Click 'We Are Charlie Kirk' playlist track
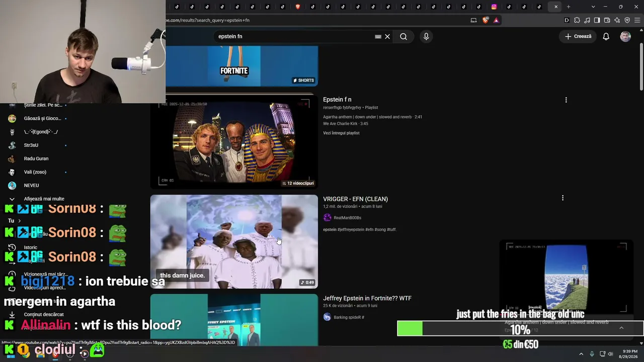The image size is (644, 362). tap(345, 124)
